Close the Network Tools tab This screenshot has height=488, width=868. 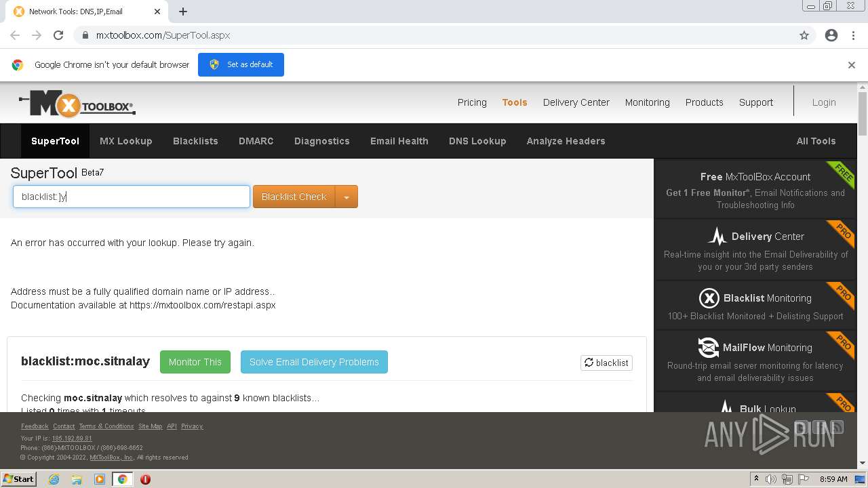[x=157, y=12]
